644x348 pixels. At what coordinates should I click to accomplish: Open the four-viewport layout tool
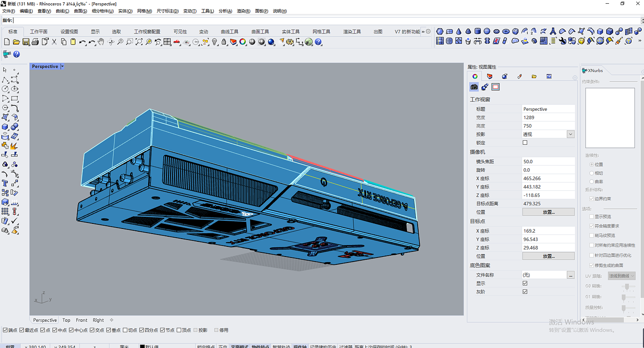167,42
